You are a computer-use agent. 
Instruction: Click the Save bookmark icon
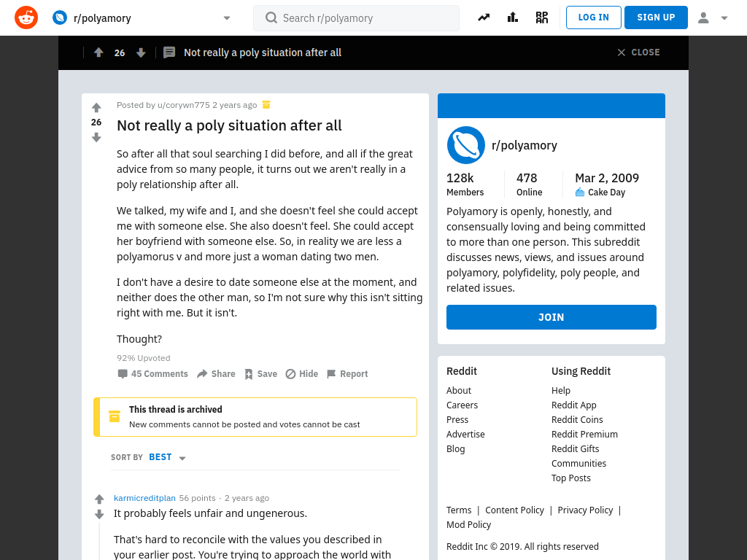249,374
